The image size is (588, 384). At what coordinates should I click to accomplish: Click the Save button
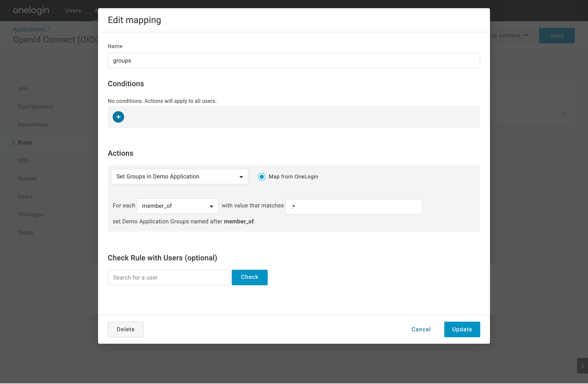(x=557, y=35)
